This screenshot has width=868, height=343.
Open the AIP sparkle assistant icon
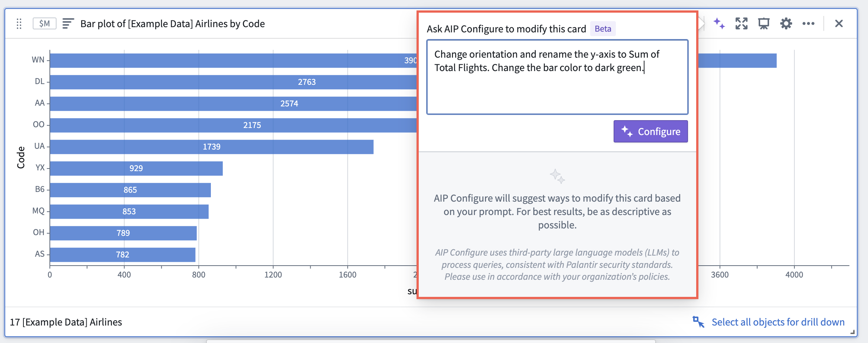click(x=719, y=23)
